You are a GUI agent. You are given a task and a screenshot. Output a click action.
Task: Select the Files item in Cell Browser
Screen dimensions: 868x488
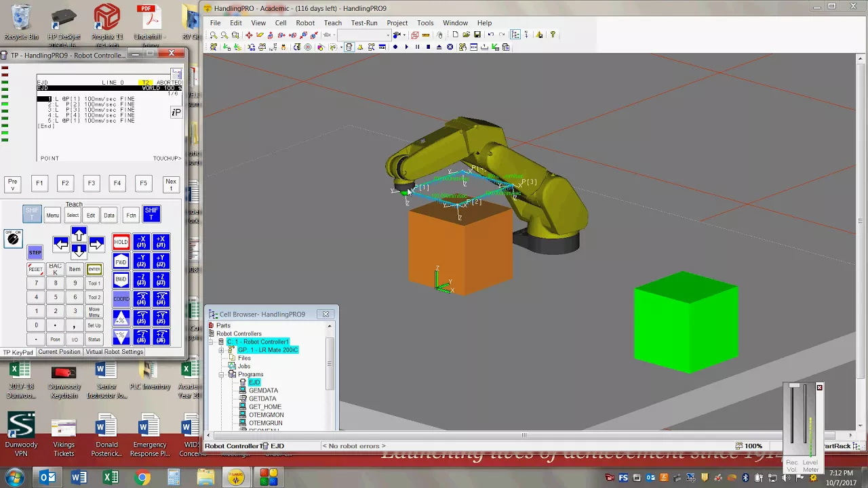[244, 358]
